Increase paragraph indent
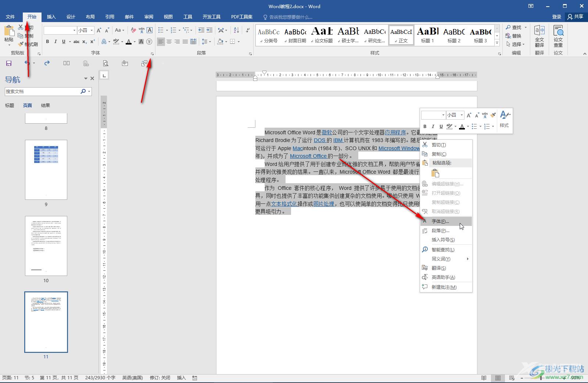 tap(209, 30)
